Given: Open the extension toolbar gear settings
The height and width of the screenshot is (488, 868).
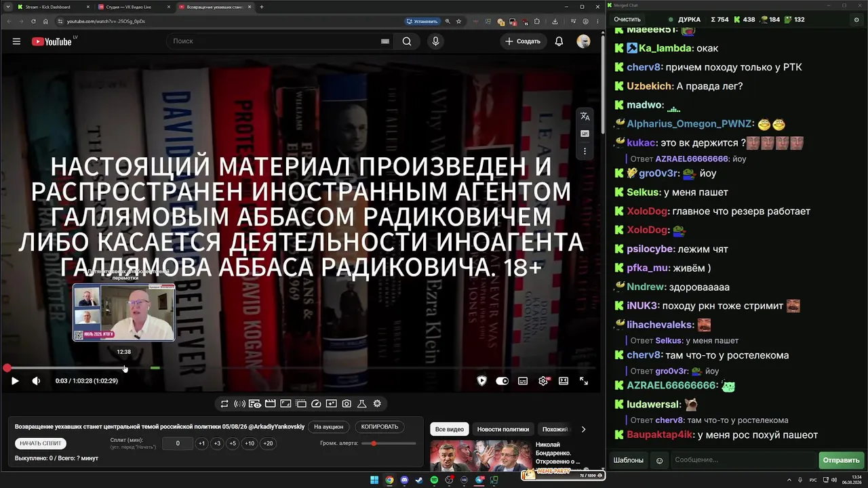Looking at the screenshot, I should [377, 404].
